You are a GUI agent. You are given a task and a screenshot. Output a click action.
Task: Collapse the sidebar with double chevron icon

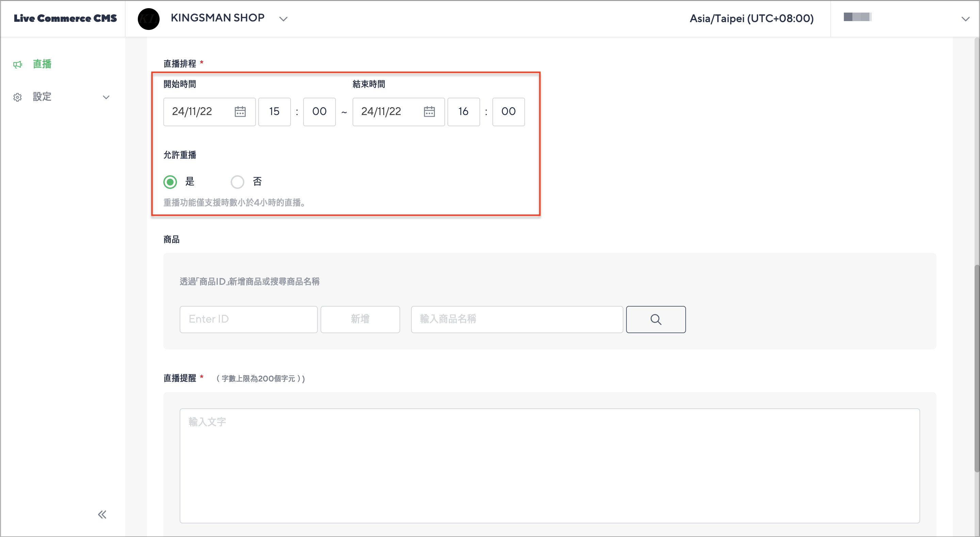[x=102, y=515]
